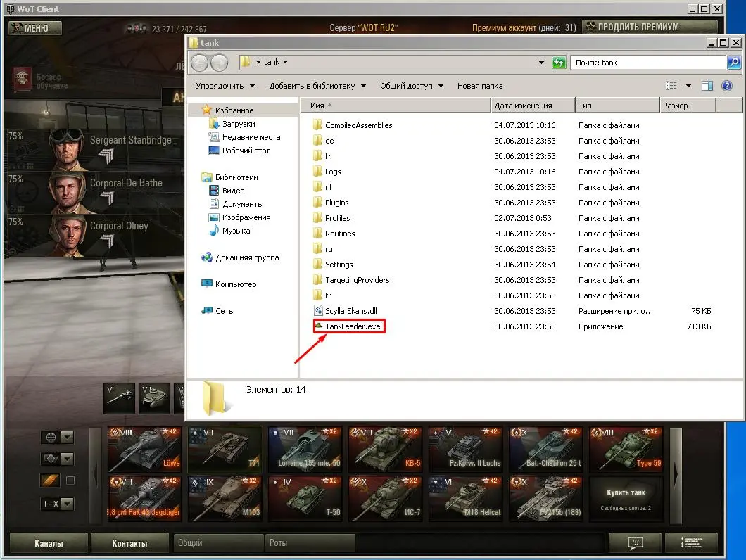
Task: Select the ИС-7 tank in carousel
Action: [x=385, y=499]
